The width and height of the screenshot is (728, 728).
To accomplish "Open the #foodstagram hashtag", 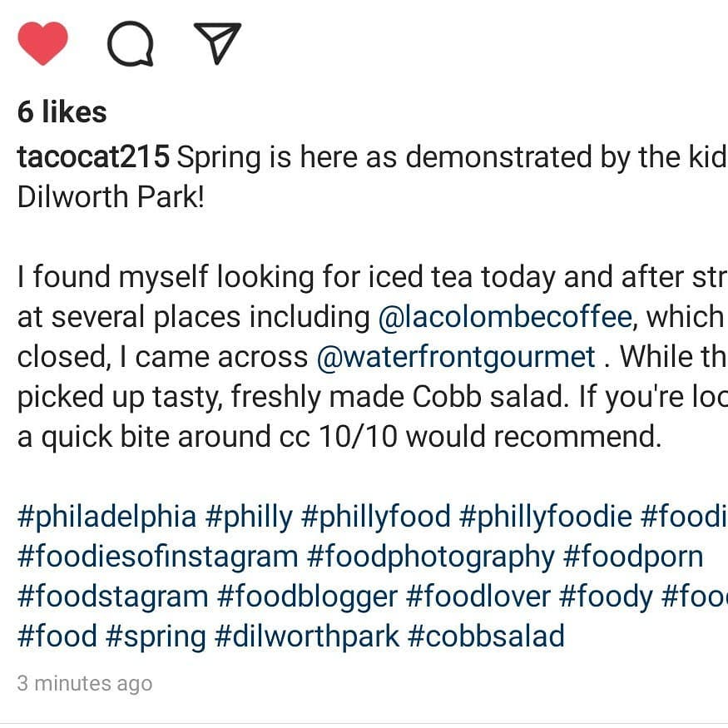I will [113, 597].
